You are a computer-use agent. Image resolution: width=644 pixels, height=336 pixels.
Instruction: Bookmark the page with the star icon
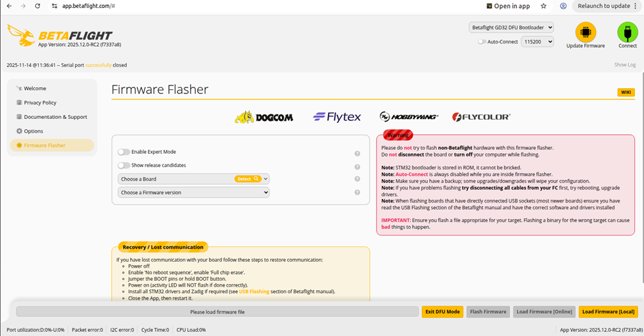click(543, 6)
